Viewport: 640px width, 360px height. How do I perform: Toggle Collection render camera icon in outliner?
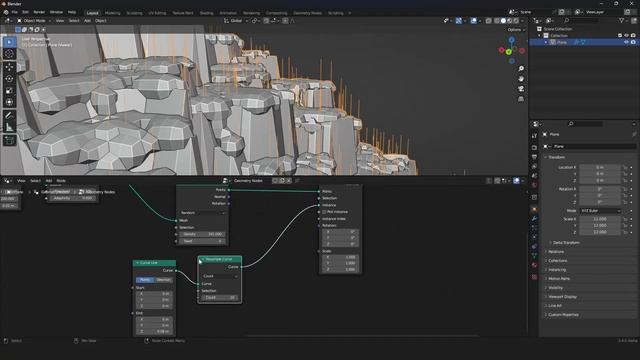pyautogui.click(x=633, y=36)
